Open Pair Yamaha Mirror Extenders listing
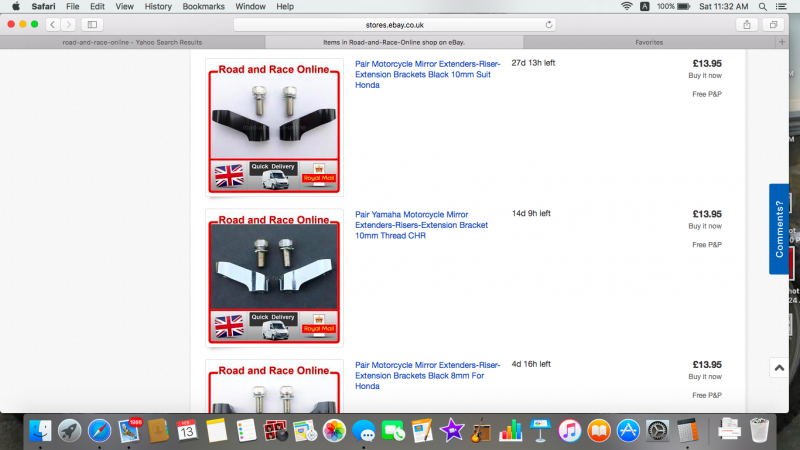 [x=421, y=225]
